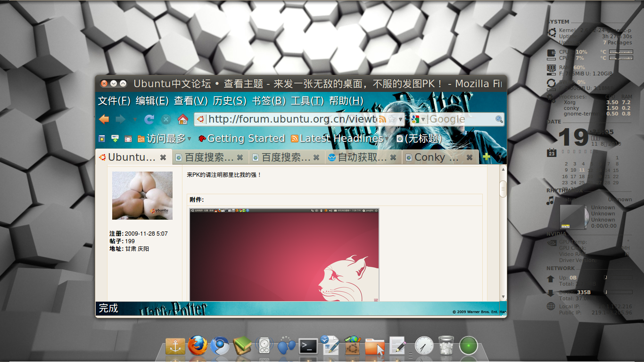Open the 工具(T) menu
Screen dimensions: 644x362
click(307, 100)
